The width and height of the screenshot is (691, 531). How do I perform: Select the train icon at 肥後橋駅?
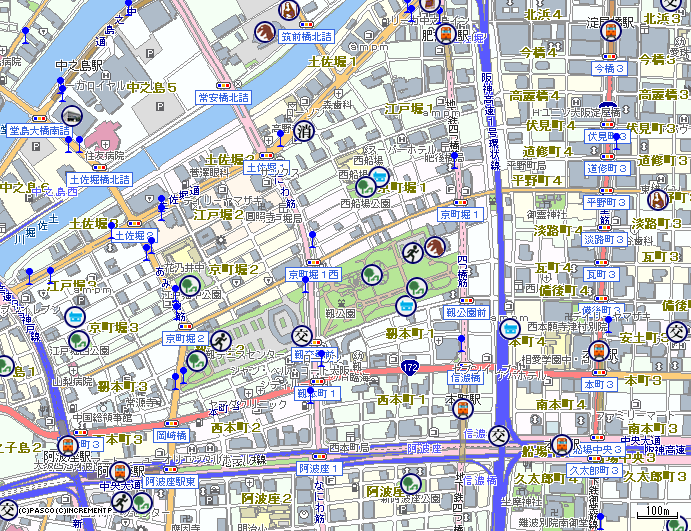tap(431, 4)
